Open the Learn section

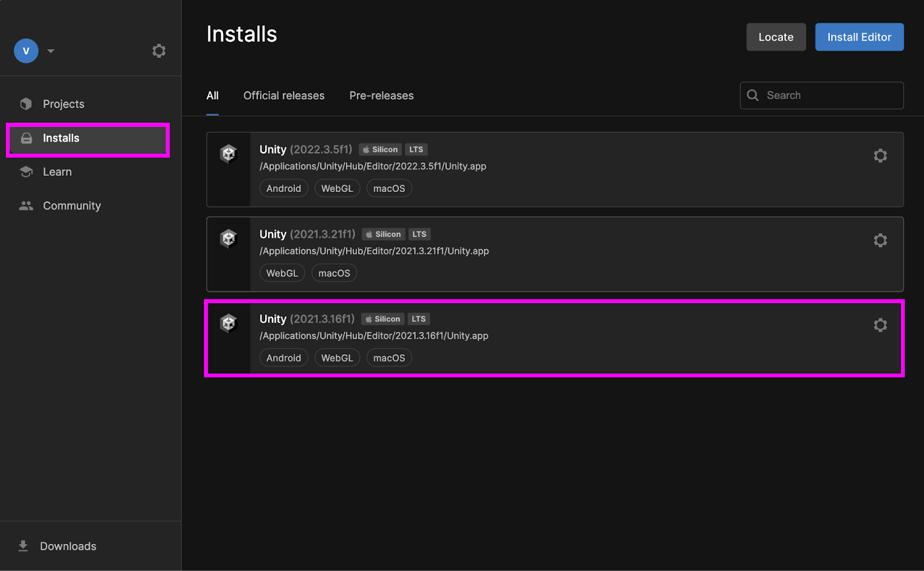(x=57, y=172)
